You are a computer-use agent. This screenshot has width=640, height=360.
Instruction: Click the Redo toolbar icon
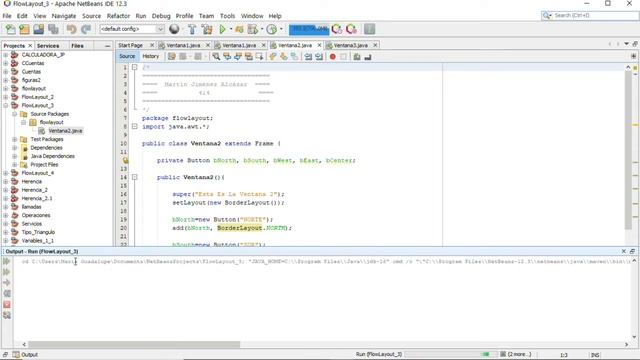[x=86, y=29]
